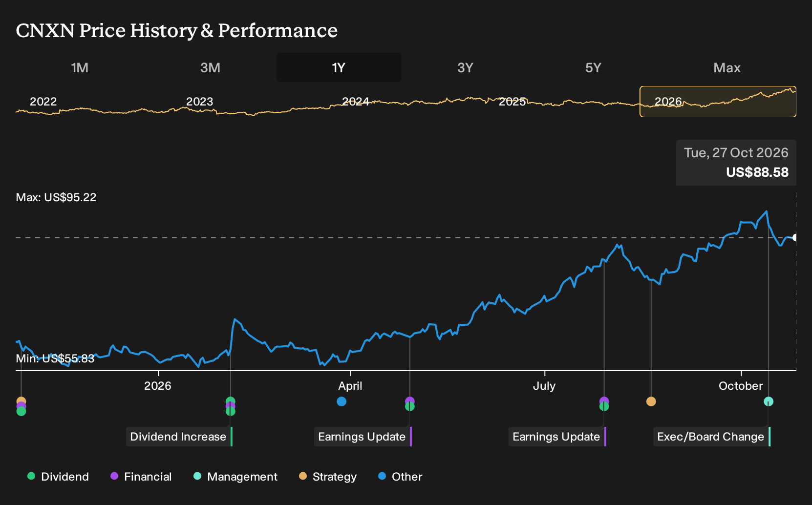This screenshot has height=505, width=812.
Task: Click the CNXN Price History & Performance heading
Action: pyautogui.click(x=177, y=30)
